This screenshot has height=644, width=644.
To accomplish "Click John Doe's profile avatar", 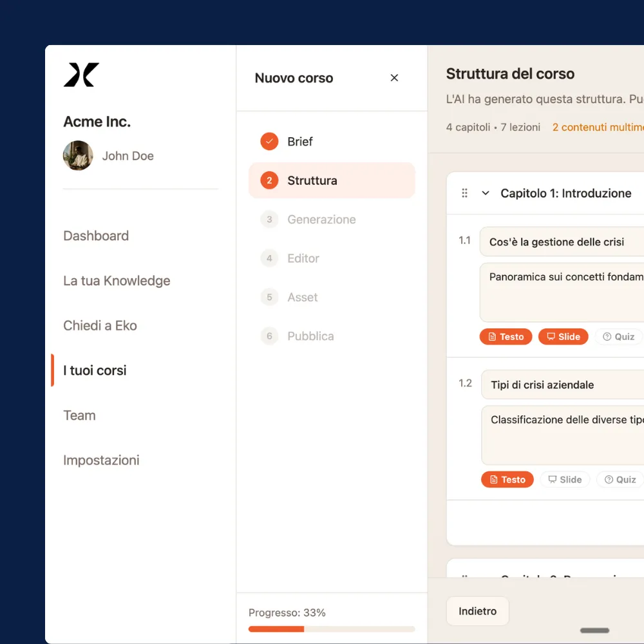I will pos(78,156).
